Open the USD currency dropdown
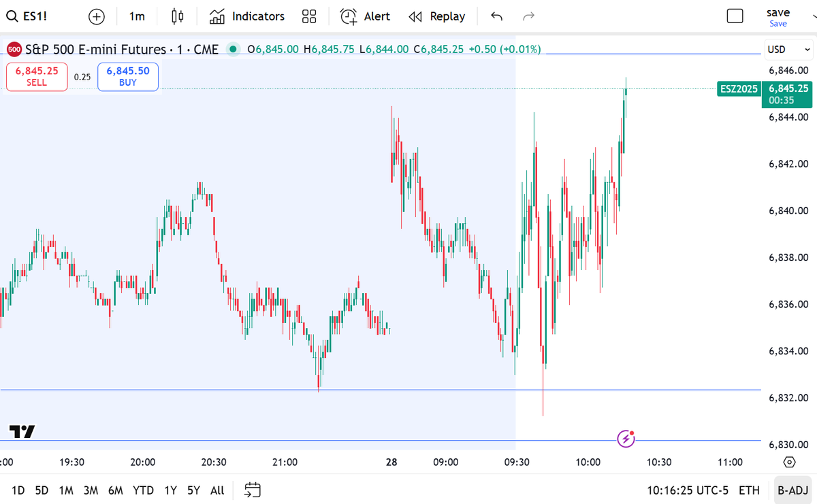The height and width of the screenshot is (504, 817). (x=788, y=49)
